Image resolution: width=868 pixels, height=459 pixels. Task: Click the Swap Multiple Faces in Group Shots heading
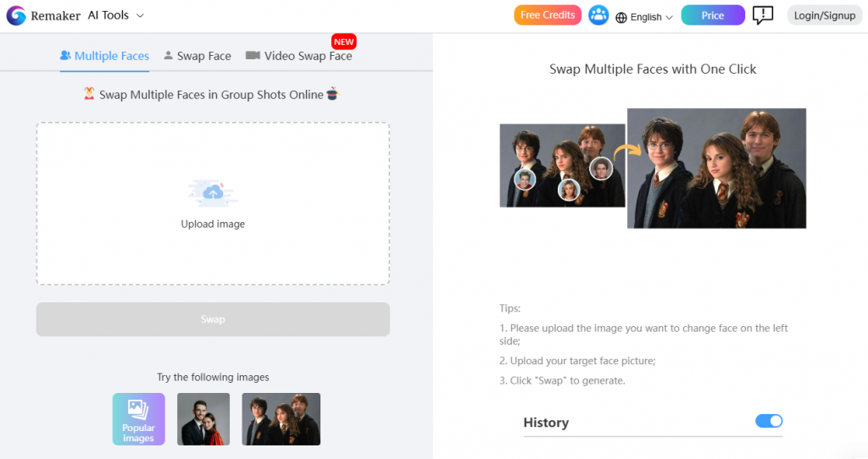coord(211,95)
